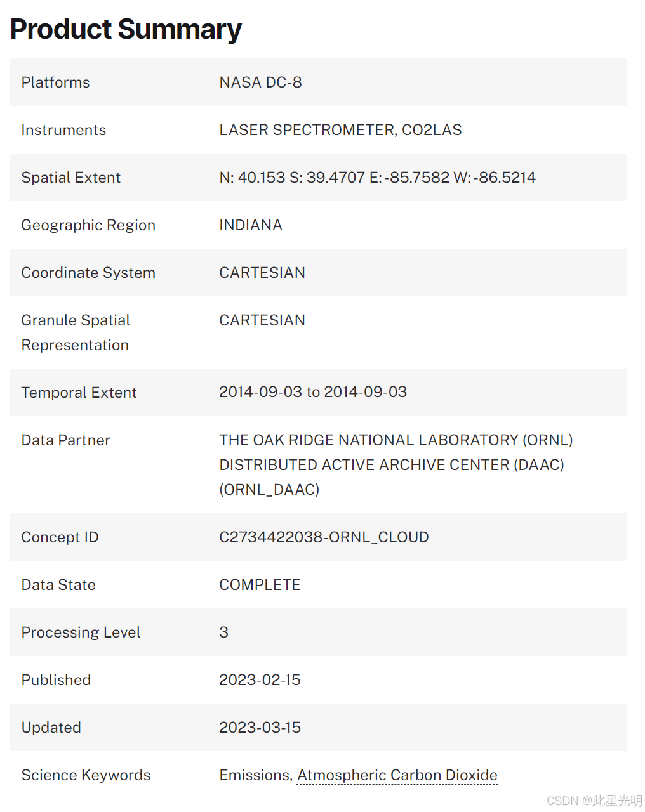Click the NASA DC-8 platform value
The height and width of the screenshot is (812, 645).
tap(260, 82)
